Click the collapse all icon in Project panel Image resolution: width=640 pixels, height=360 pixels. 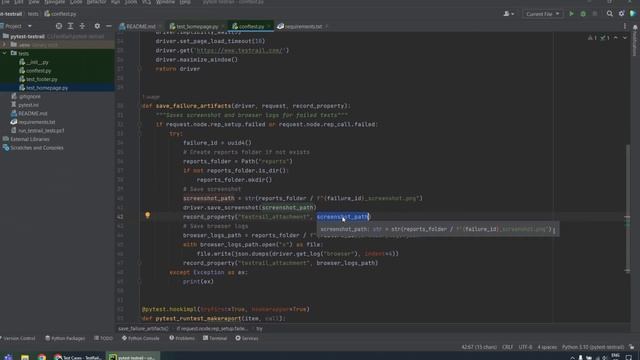pos(82,26)
